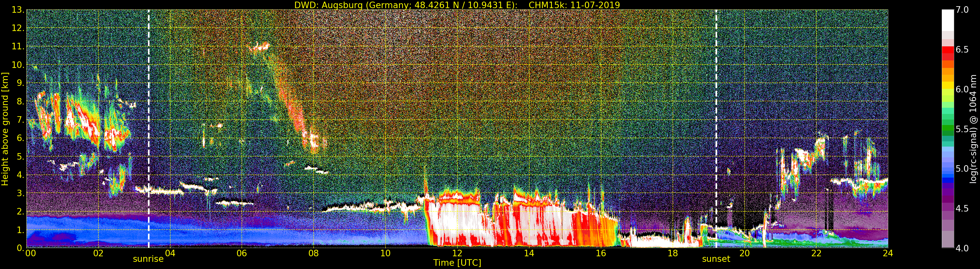
Task: Click the '5.5' colorbar value label
Action: point(962,129)
